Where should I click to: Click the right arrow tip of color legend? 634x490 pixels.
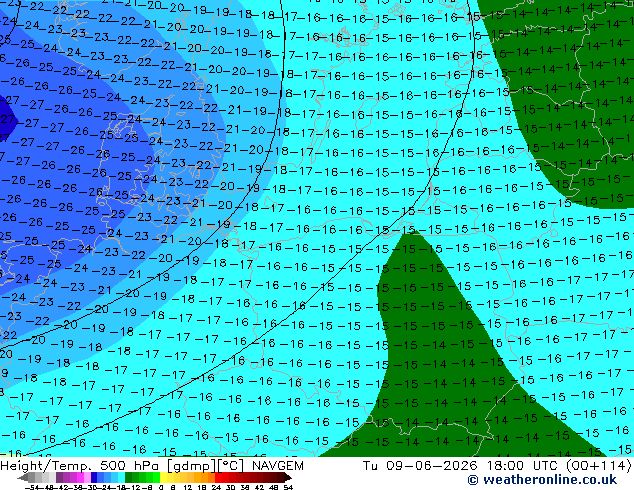click(x=291, y=478)
